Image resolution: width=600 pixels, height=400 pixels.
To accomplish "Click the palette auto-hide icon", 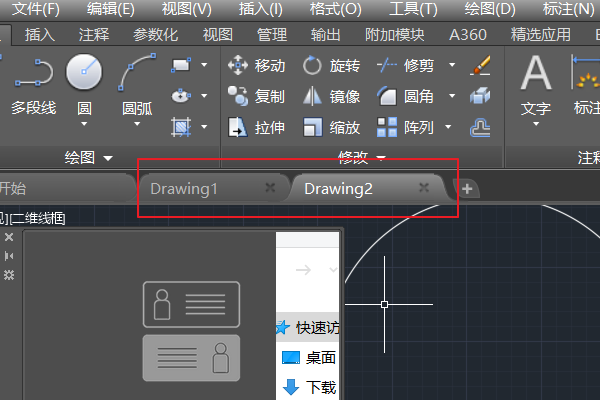I will point(9,256).
